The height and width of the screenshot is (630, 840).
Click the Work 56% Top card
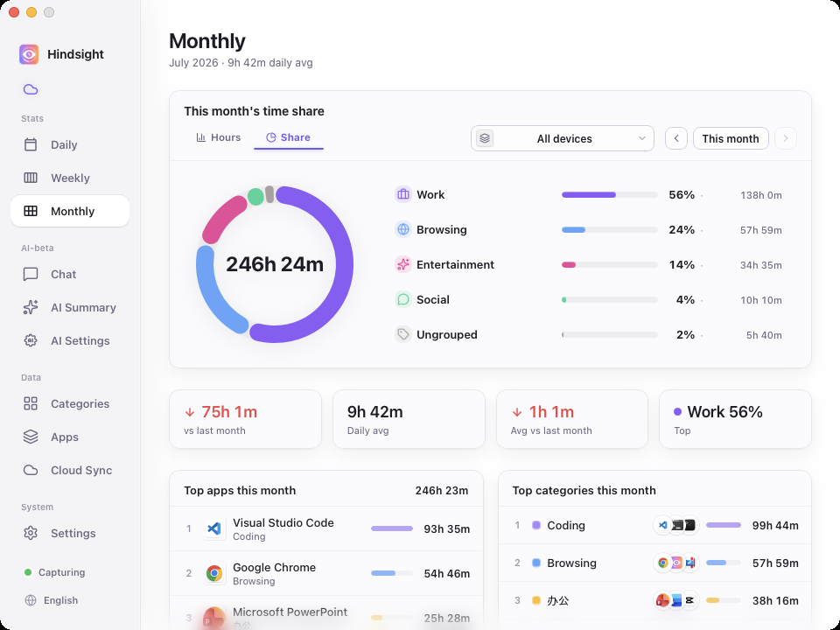[735, 419]
